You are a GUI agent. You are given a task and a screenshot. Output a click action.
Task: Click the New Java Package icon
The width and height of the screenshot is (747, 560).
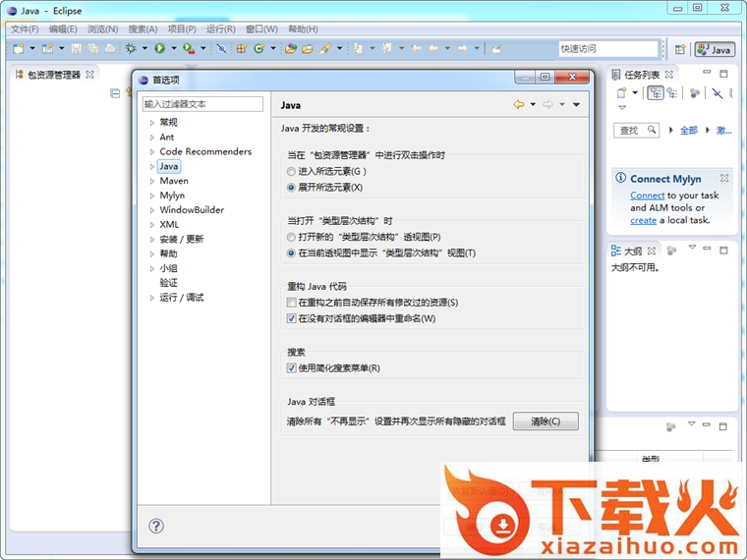coord(242,48)
